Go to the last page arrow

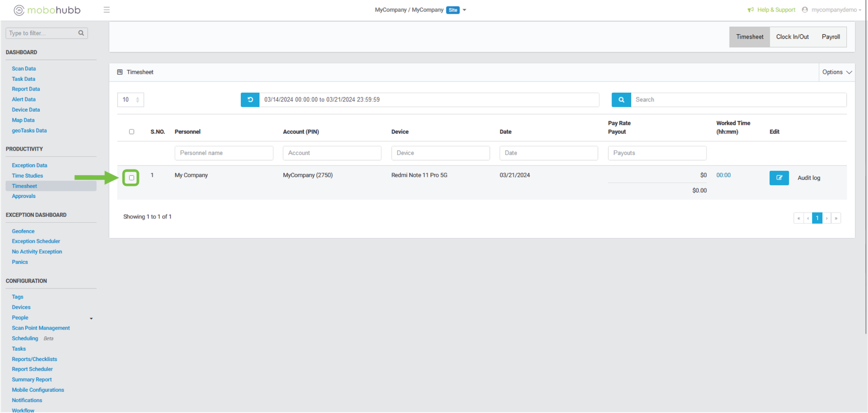click(836, 218)
